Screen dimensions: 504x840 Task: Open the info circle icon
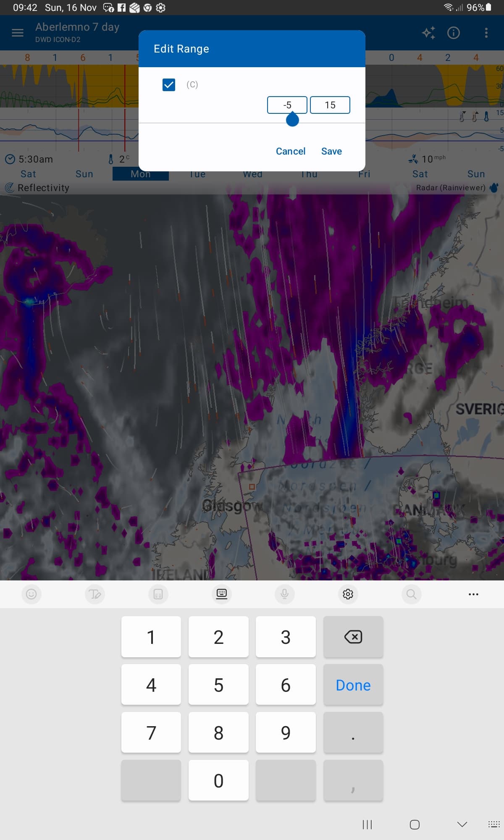pos(454,33)
